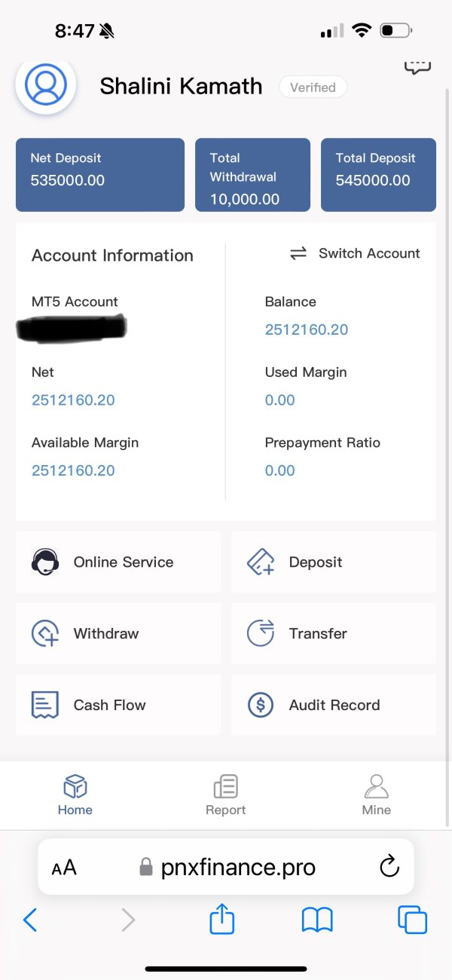452x980 pixels.
Task: Tap the Balance amount 2512160.20
Action: click(x=307, y=329)
